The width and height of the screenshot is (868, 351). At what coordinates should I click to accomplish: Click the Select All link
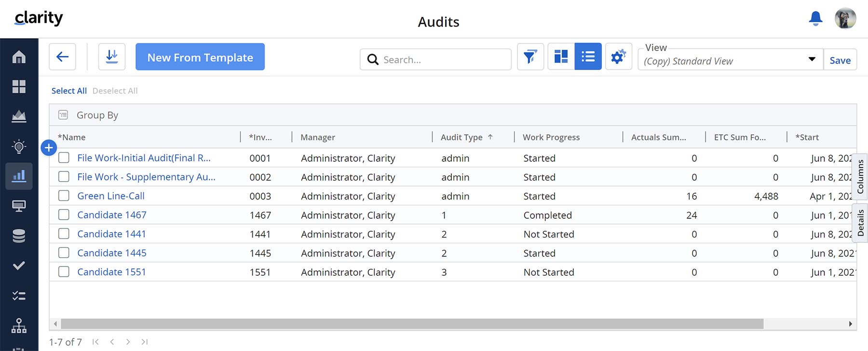coord(69,91)
